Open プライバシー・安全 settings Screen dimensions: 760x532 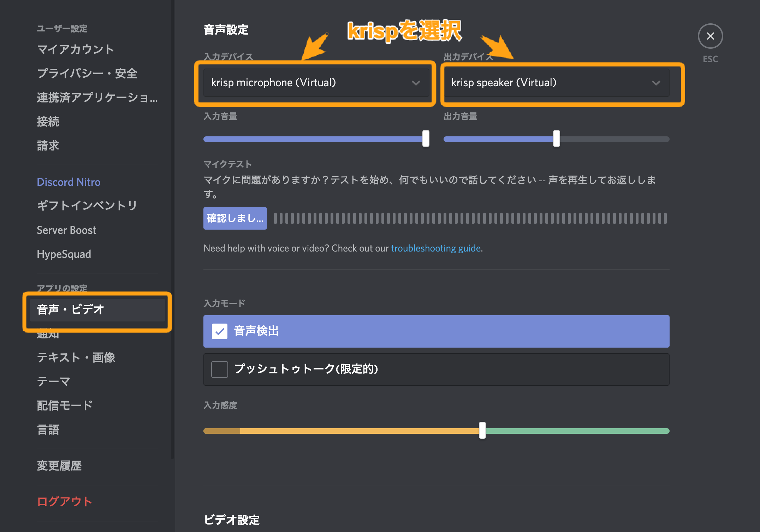coord(87,73)
